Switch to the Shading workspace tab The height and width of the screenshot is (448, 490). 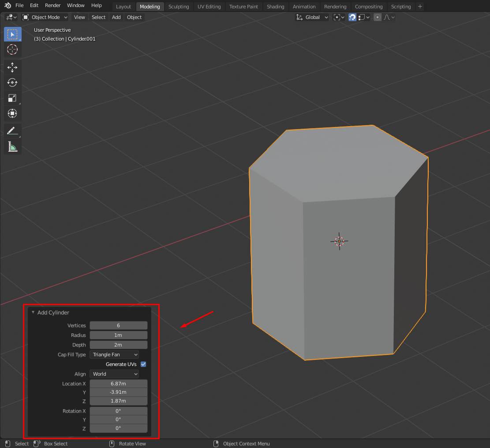click(275, 7)
